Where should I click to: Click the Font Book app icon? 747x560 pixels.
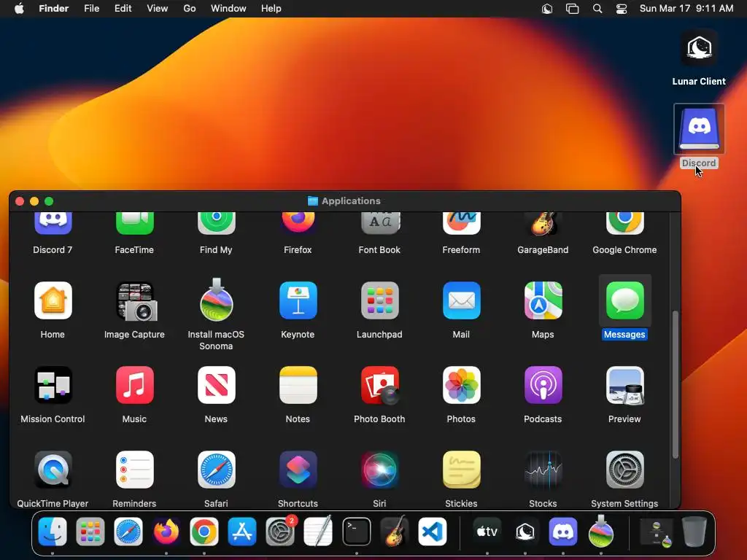[x=379, y=225]
